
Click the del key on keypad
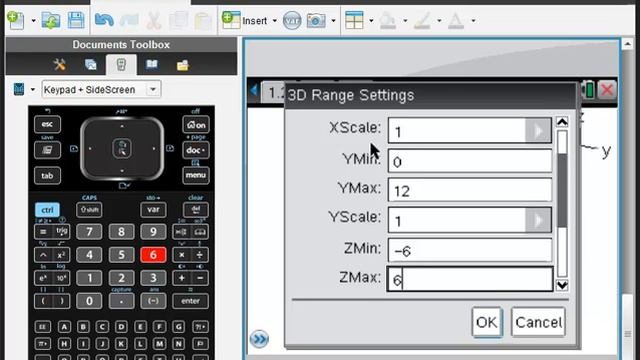196,210
